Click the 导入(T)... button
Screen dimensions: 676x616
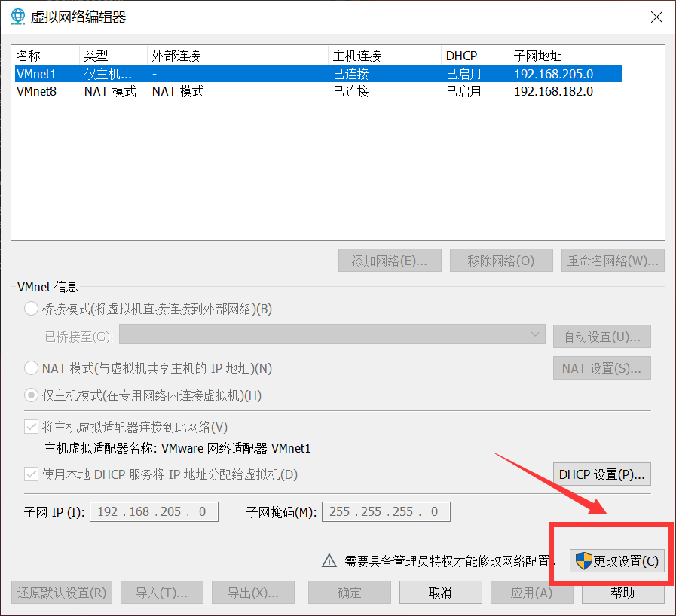coord(162,593)
